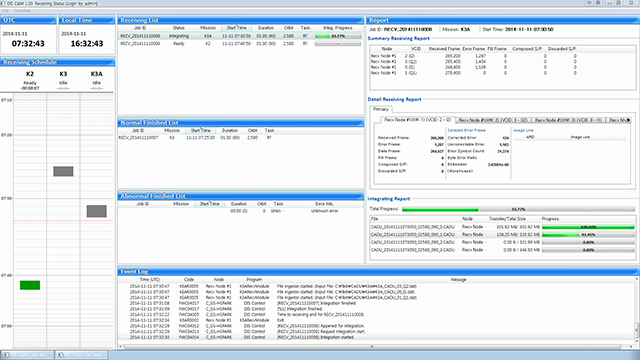Select the Append for integration event log row

pos(376,326)
